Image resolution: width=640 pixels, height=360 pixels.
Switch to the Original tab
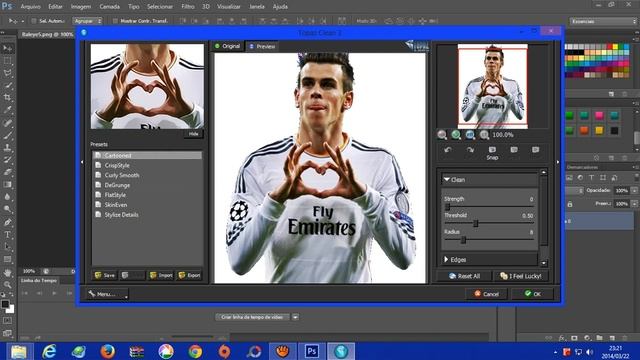[x=228, y=46]
